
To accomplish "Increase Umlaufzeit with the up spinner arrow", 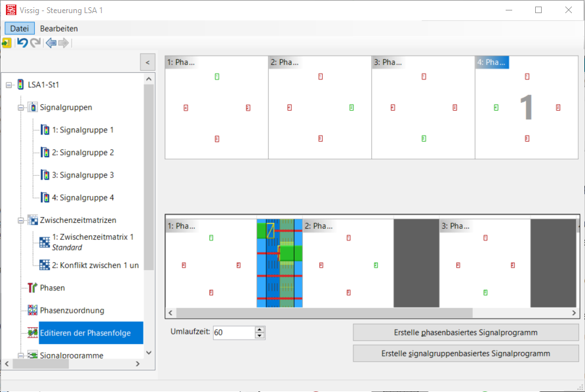I will [260, 329].
